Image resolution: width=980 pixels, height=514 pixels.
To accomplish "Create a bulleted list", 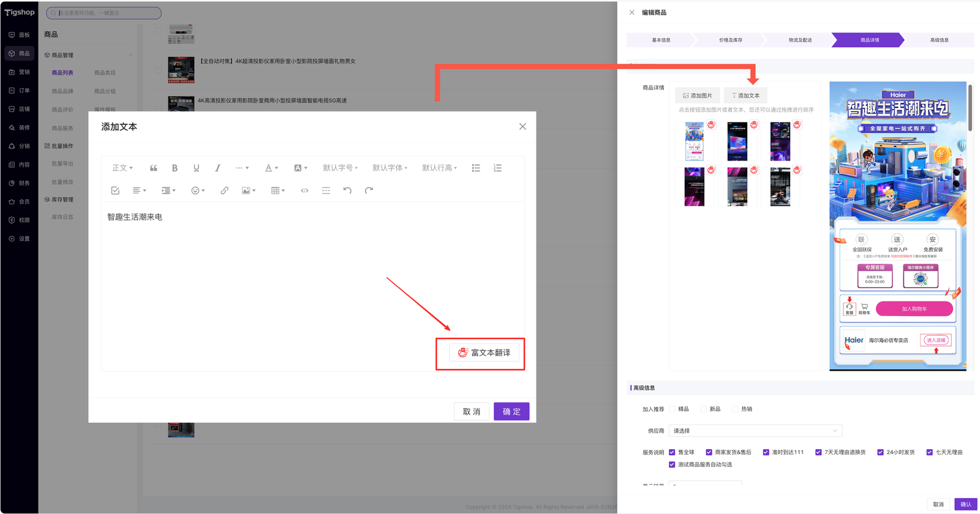I will tap(476, 168).
